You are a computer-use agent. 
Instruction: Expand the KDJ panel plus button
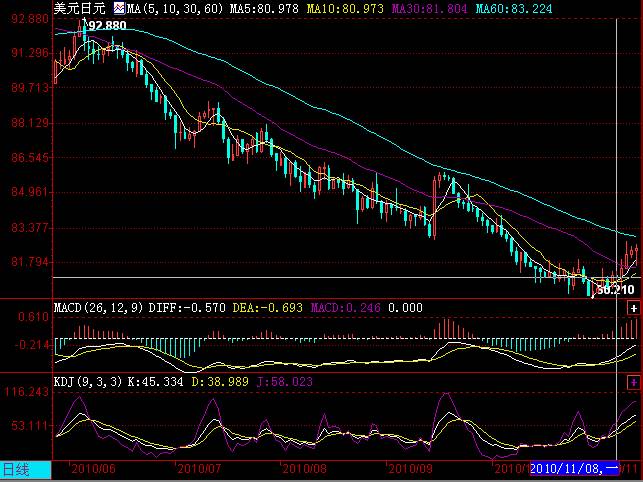tap(634, 382)
